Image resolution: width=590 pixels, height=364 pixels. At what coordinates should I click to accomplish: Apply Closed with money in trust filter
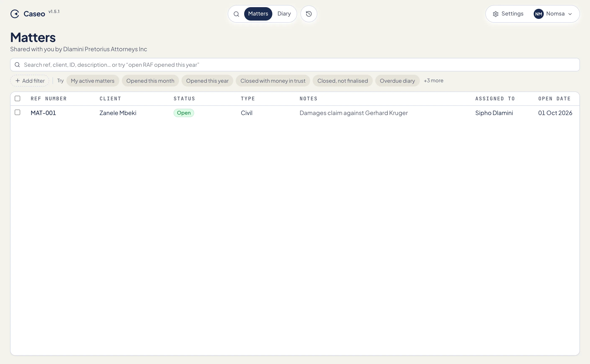coord(273,81)
